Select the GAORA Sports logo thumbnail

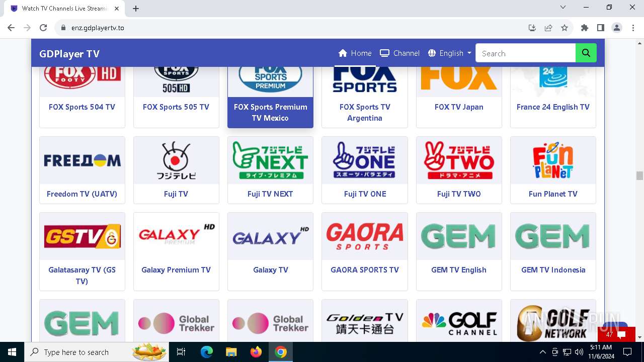click(x=365, y=236)
